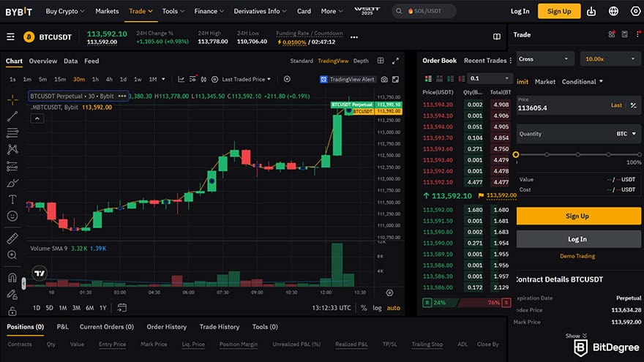The width and height of the screenshot is (644, 362).
Task: Select the 1h timeframe
Action: tap(95, 79)
